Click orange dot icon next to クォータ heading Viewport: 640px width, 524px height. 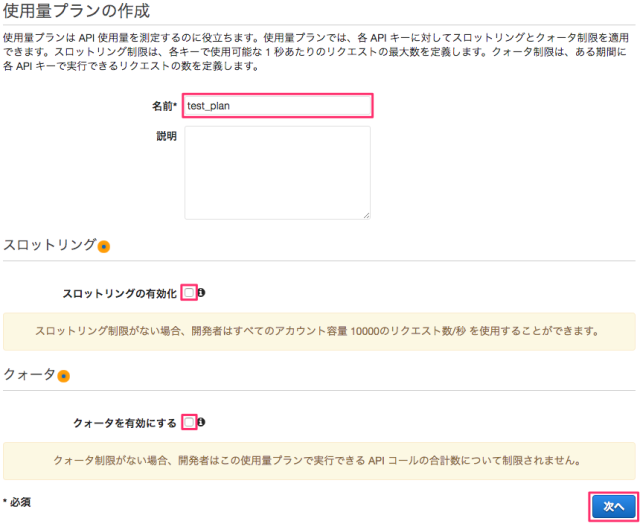point(64,376)
